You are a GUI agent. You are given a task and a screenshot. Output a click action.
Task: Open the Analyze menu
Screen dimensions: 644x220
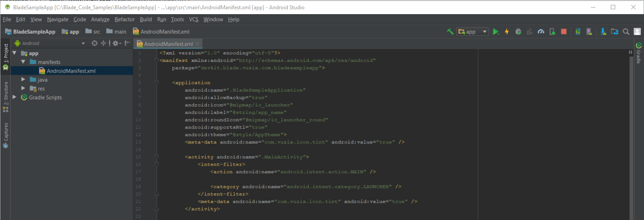point(100,19)
